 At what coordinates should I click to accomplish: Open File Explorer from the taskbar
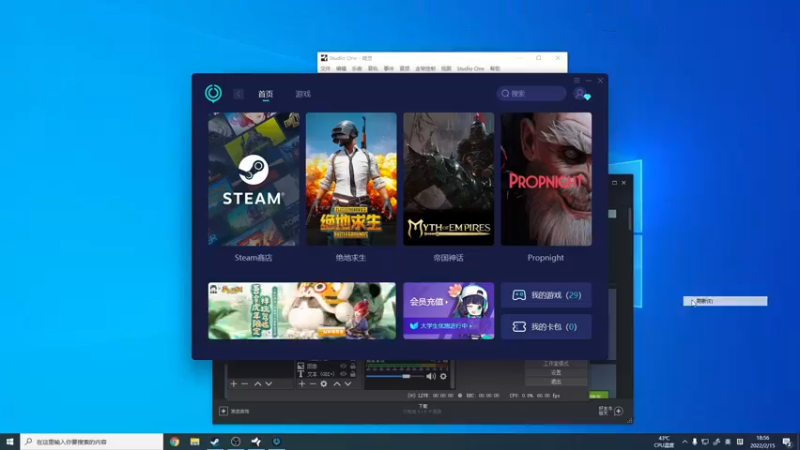(195, 441)
